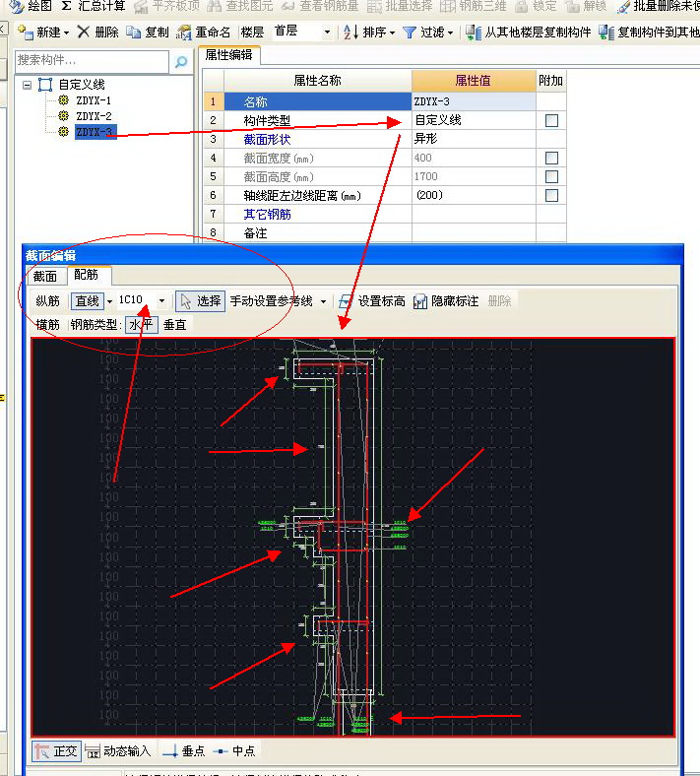Tick the 附加 checkbox for 构件类型
This screenshot has height=776, width=700.
pos(551,120)
